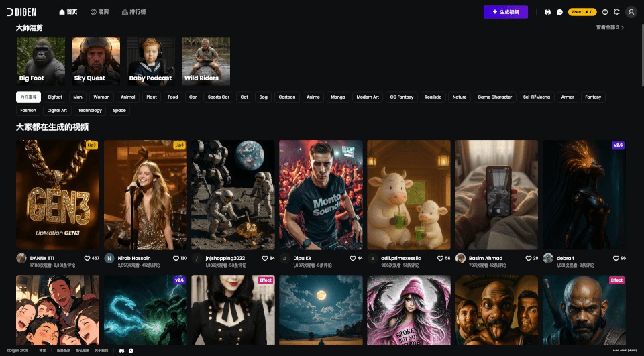Screen dimensions: 644x356
Task: Click the 生成视频 button
Action: 505,12
